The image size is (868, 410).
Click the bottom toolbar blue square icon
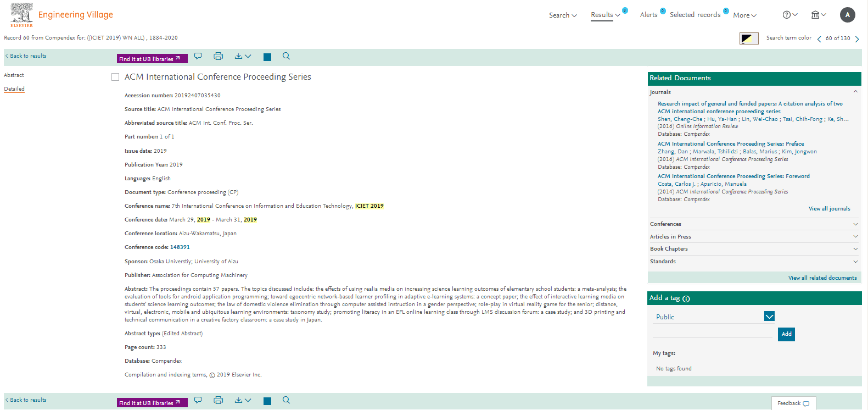267,401
